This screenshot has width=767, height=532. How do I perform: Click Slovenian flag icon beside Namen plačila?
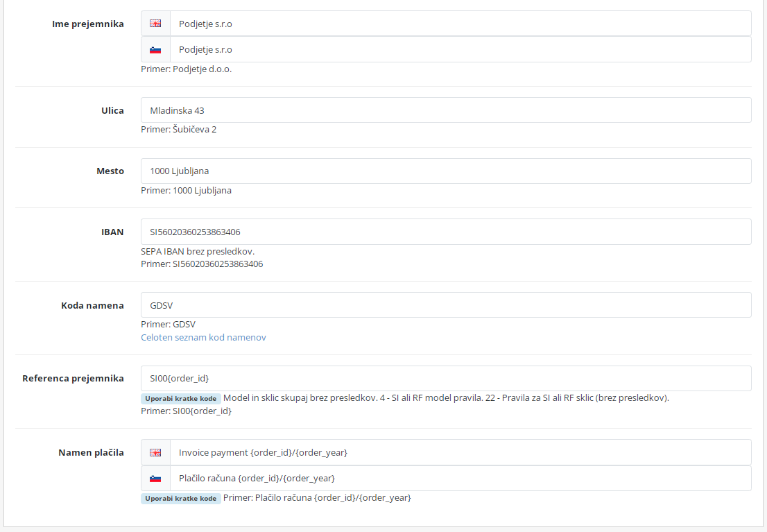pos(155,479)
